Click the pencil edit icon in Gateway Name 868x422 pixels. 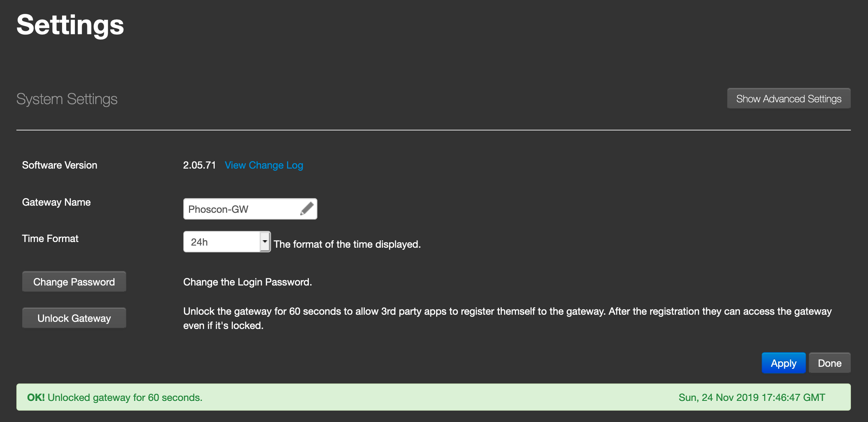click(307, 209)
